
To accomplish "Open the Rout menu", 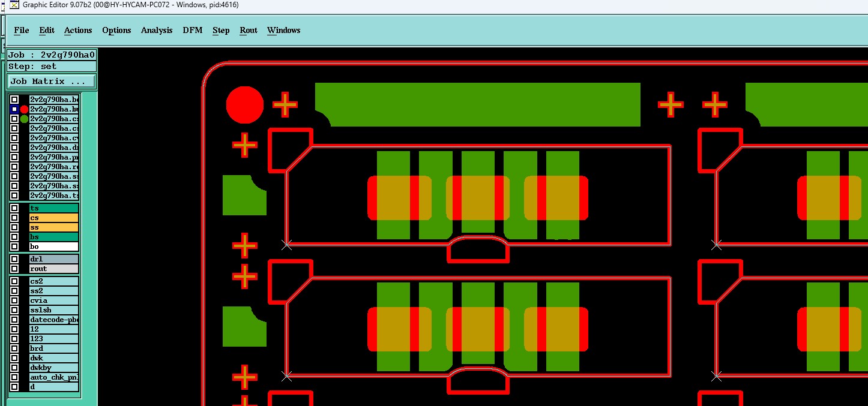I will (249, 30).
